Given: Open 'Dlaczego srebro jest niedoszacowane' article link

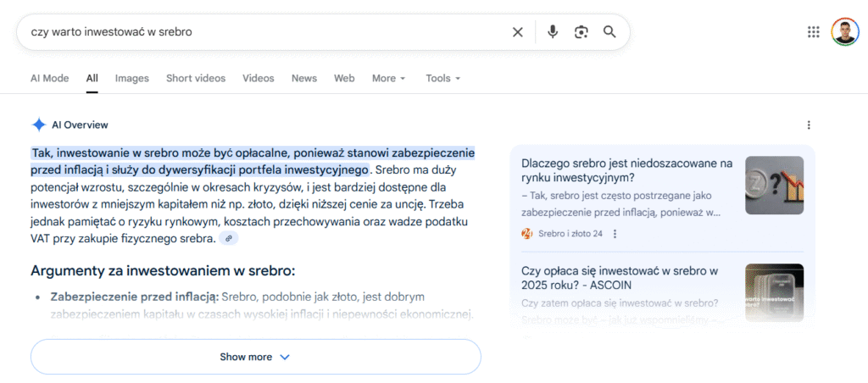Looking at the screenshot, I should click(x=627, y=170).
